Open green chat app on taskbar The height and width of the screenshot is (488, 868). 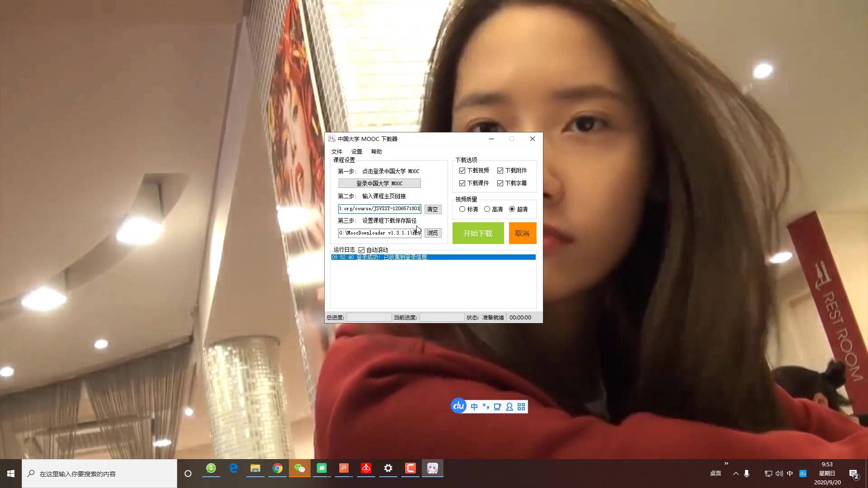[x=322, y=469]
